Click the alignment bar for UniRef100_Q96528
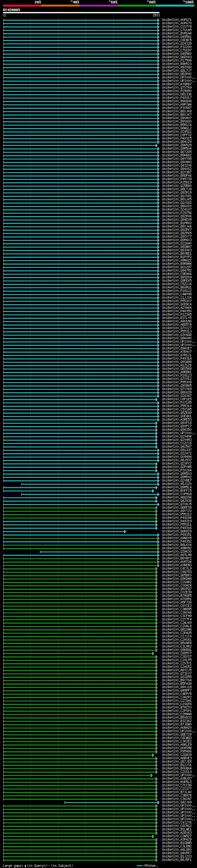This screenshot has width=197, height=868. click(80, 145)
